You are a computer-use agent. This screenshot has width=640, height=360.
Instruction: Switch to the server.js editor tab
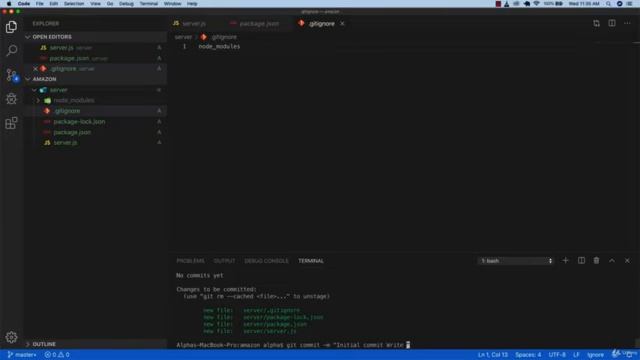coord(194,24)
